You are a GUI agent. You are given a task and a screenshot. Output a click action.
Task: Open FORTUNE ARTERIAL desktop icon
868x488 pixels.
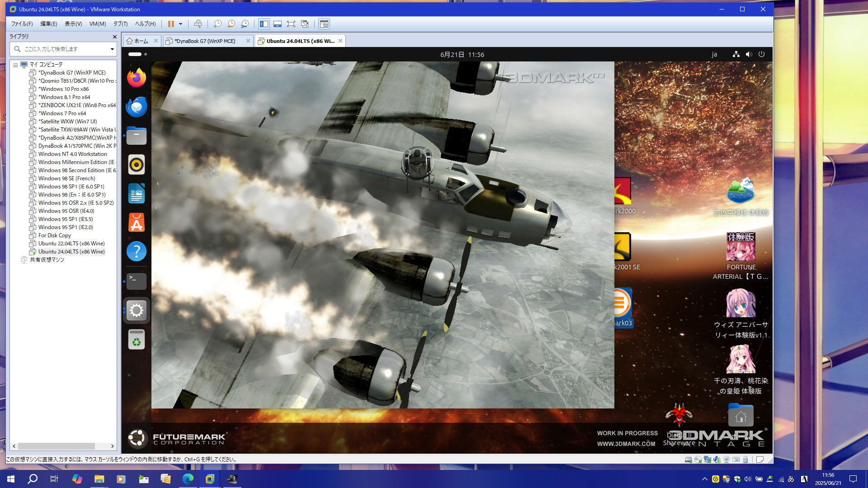coord(741,256)
